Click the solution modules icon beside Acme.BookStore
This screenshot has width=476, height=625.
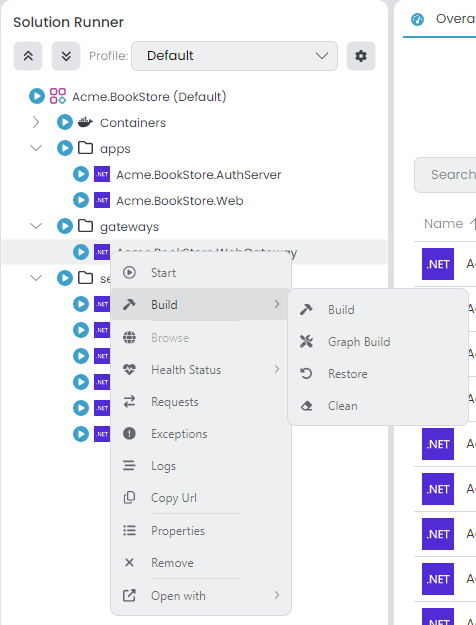[58, 96]
